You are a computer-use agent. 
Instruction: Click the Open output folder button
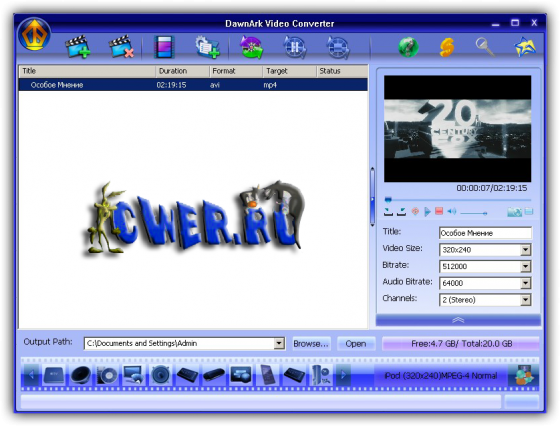[x=356, y=344]
